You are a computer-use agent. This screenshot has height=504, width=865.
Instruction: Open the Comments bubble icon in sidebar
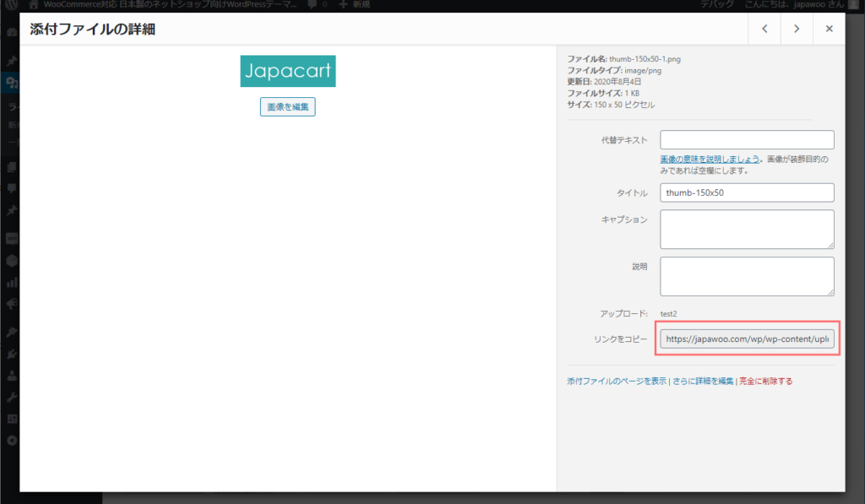(x=12, y=188)
